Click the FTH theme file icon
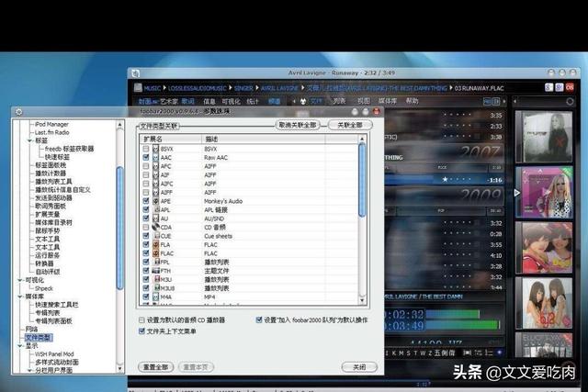The height and width of the screenshot is (392, 588). [x=153, y=271]
